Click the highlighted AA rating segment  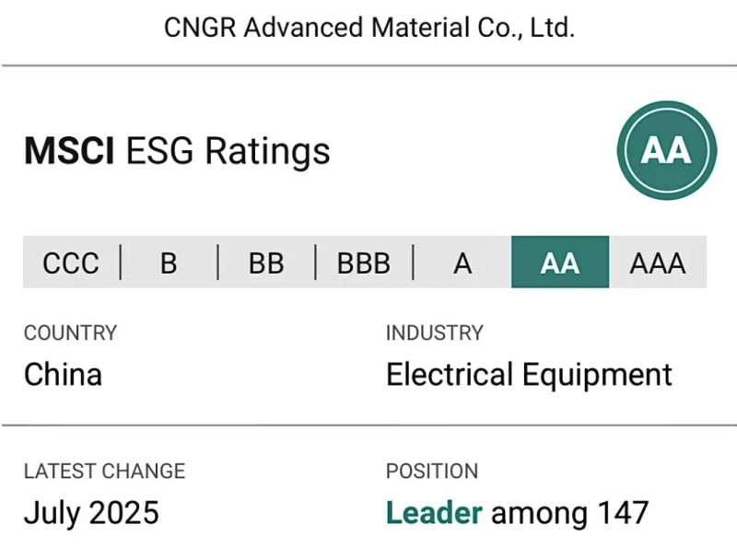(560, 262)
